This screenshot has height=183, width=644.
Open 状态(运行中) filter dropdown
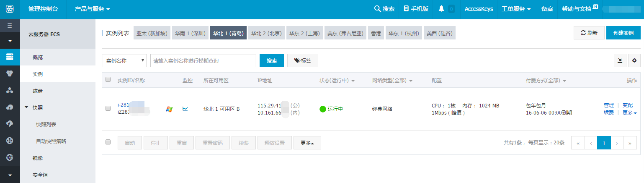point(337,81)
